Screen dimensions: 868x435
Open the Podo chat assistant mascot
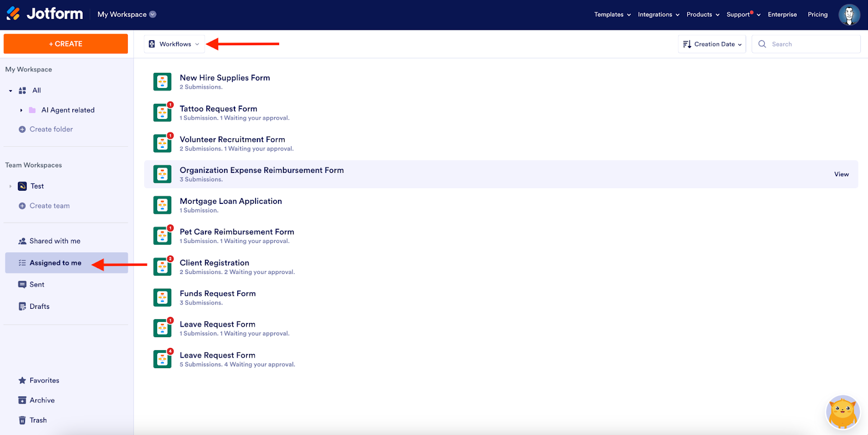click(x=842, y=412)
